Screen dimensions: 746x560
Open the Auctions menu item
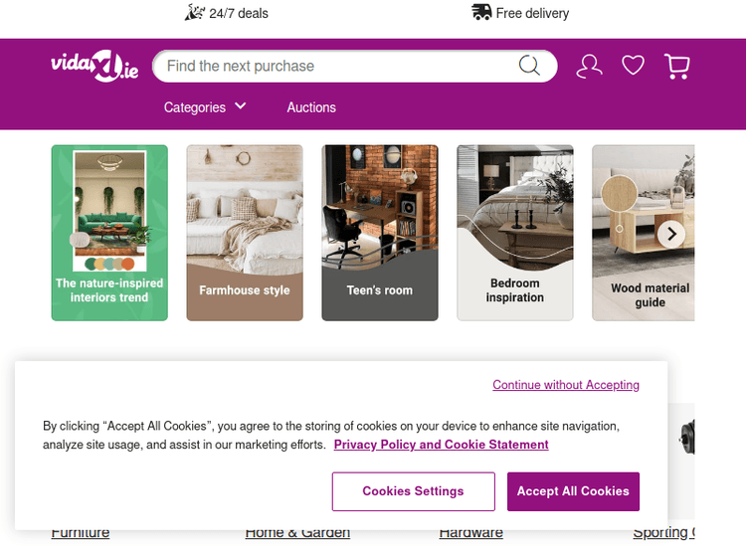[x=311, y=107]
